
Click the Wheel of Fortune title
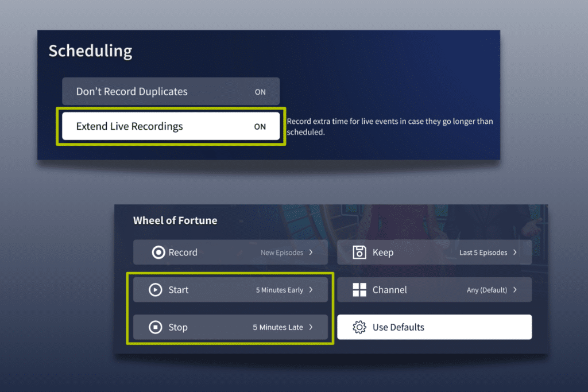[x=175, y=220]
